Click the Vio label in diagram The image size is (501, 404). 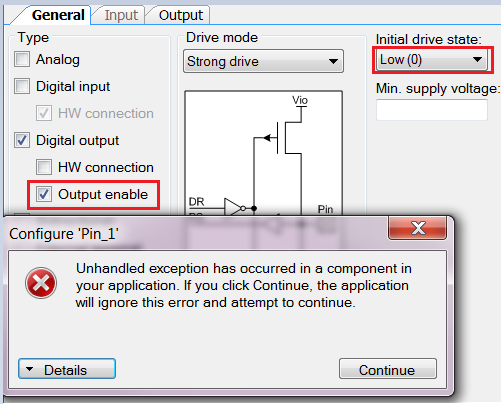pyautogui.click(x=300, y=100)
